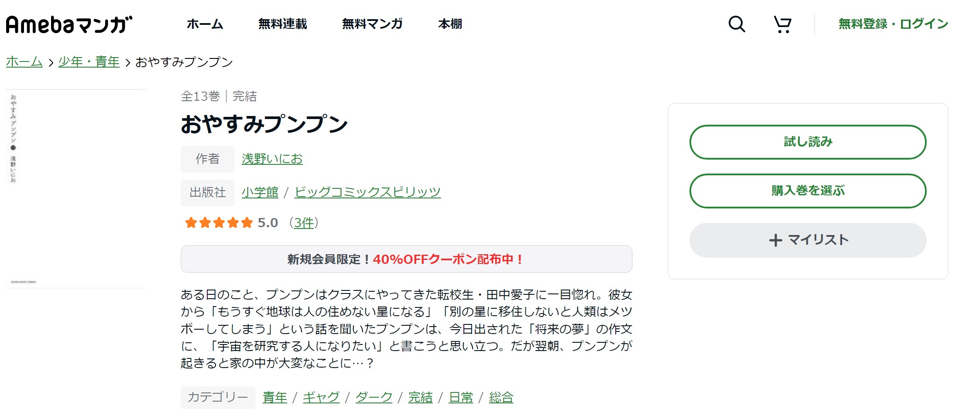Add to マイリスト button
This screenshot has width=980, height=416.
pos(808,240)
